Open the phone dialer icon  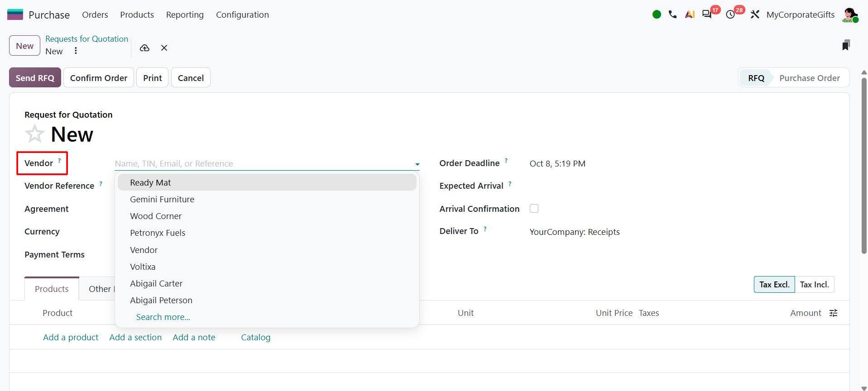tap(673, 14)
